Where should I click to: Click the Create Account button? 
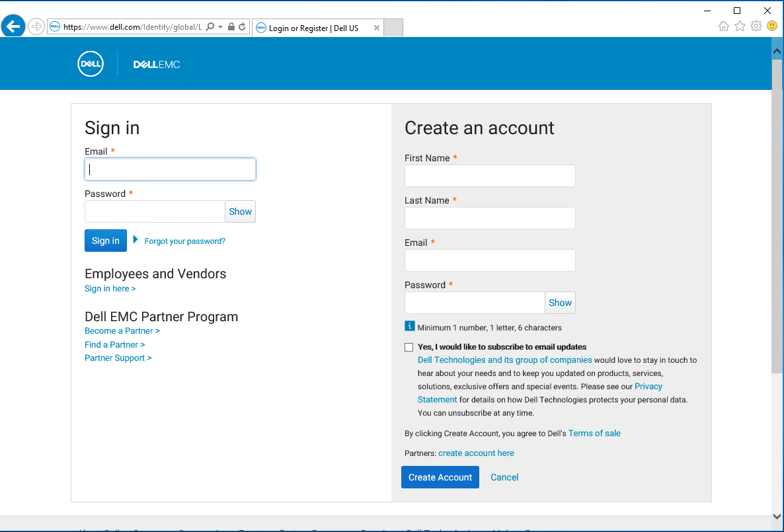[440, 476]
